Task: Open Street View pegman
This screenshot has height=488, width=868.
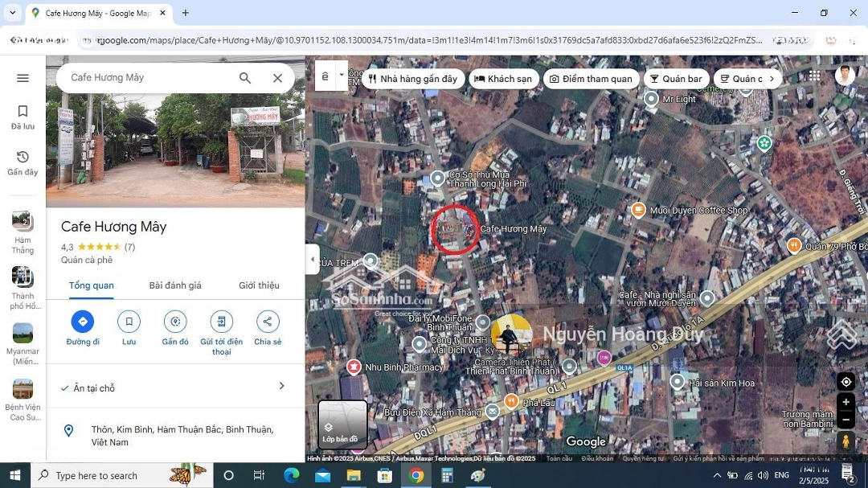Action: tap(845, 441)
